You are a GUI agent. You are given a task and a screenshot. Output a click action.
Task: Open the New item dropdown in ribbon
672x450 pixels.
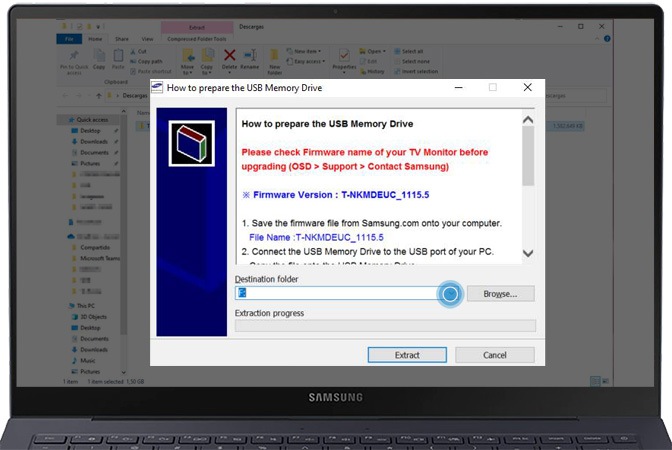click(303, 51)
